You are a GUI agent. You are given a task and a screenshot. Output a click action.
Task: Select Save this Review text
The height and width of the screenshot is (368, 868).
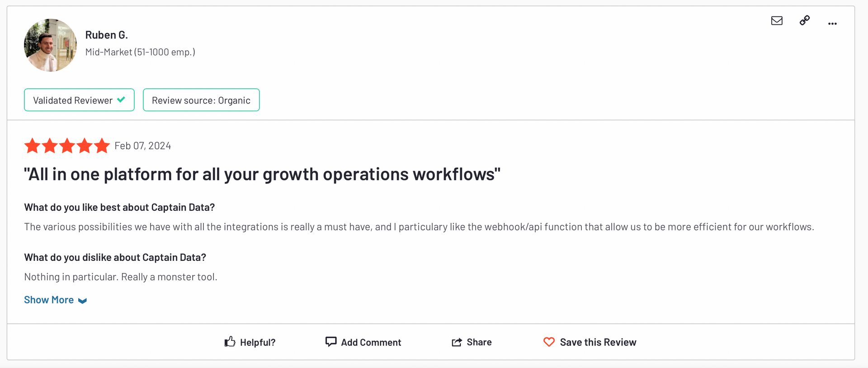coord(598,342)
